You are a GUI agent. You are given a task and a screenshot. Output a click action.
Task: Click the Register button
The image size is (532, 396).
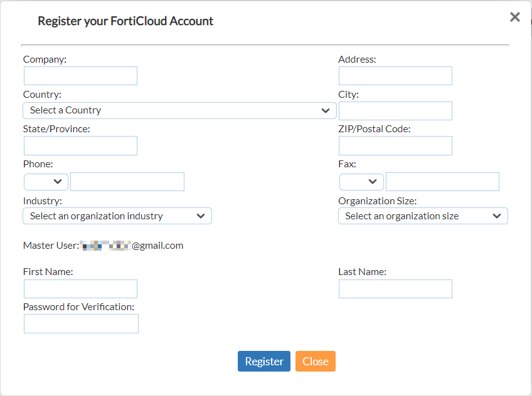pyautogui.click(x=263, y=361)
